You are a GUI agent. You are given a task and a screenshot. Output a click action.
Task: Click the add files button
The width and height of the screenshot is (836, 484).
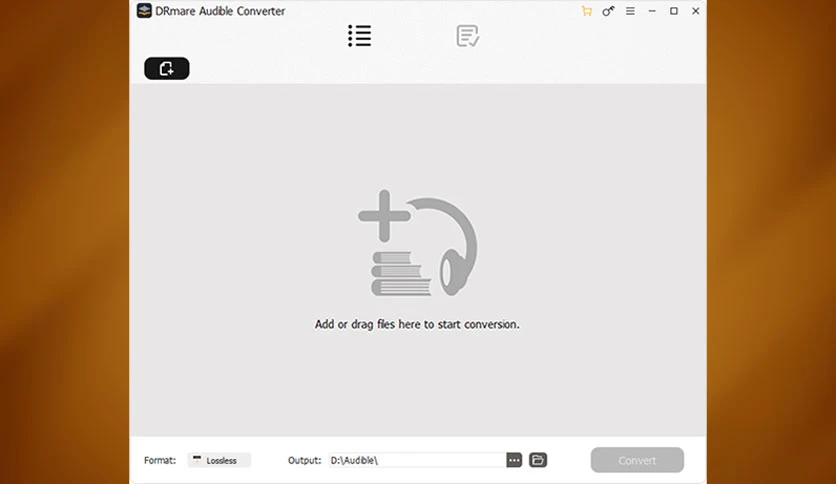[166, 68]
